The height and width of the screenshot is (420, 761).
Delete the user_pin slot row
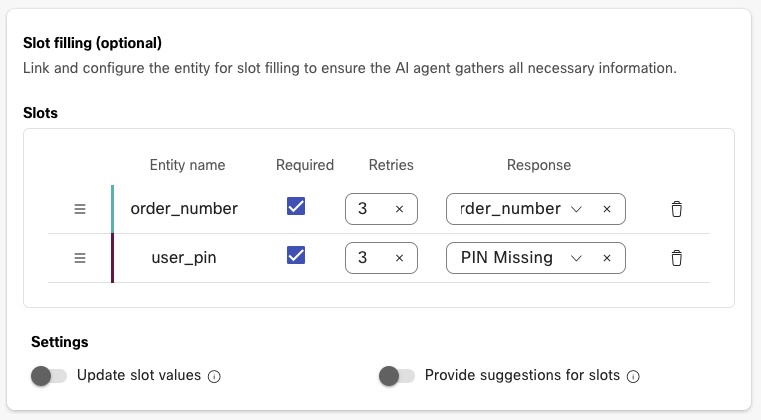(x=677, y=258)
